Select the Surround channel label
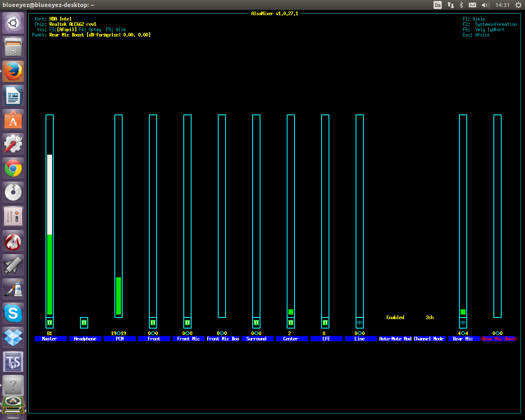 pyautogui.click(x=258, y=339)
